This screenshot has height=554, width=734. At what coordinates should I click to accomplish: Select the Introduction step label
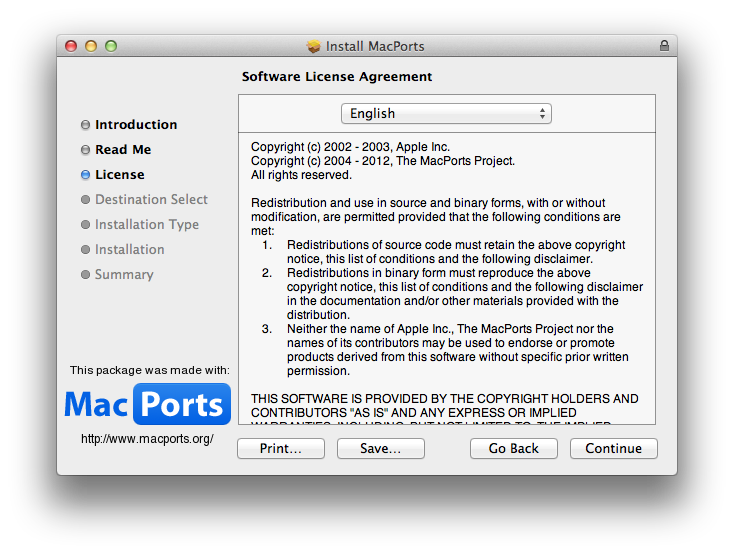pyautogui.click(x=136, y=125)
